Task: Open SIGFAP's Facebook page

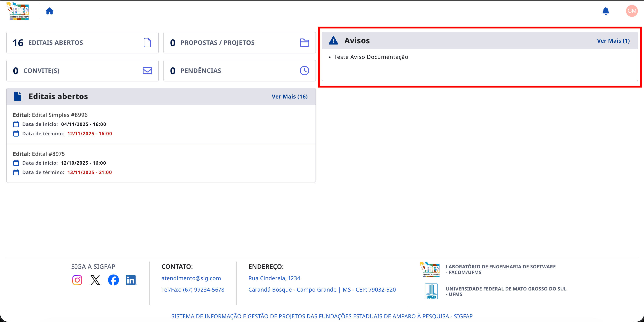Action: click(x=113, y=280)
